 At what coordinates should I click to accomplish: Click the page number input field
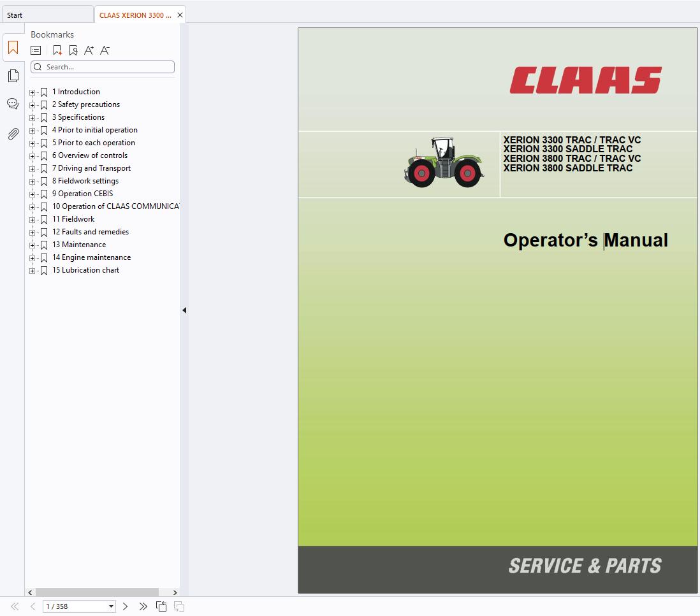(75, 606)
